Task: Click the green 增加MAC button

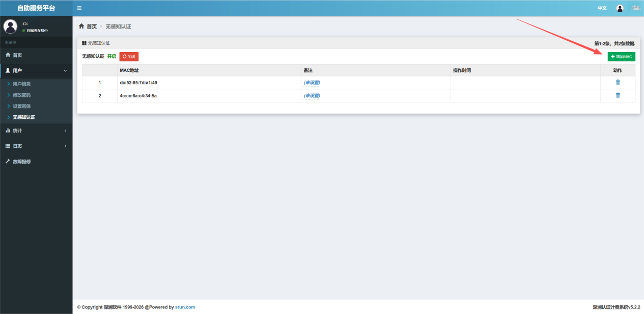Action: (621, 57)
